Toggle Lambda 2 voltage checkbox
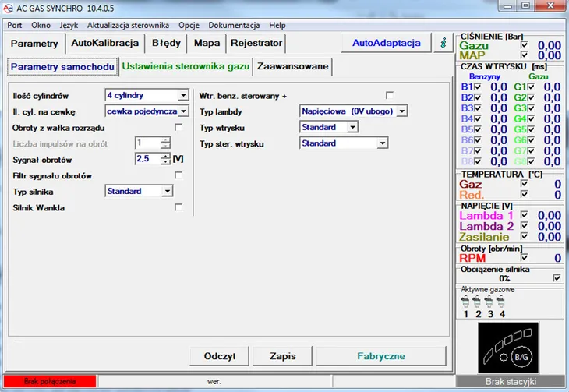 [x=524, y=225]
